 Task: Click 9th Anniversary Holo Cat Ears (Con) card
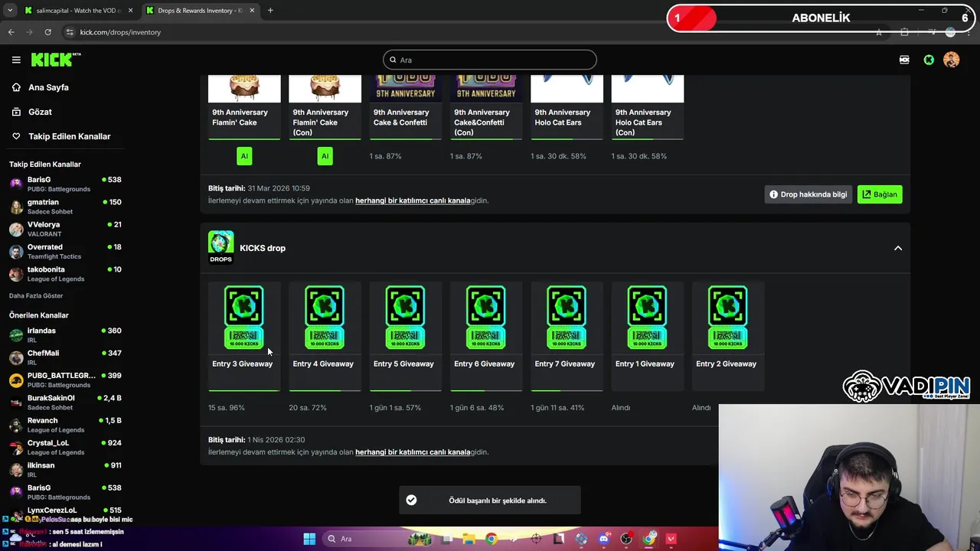[x=647, y=107]
